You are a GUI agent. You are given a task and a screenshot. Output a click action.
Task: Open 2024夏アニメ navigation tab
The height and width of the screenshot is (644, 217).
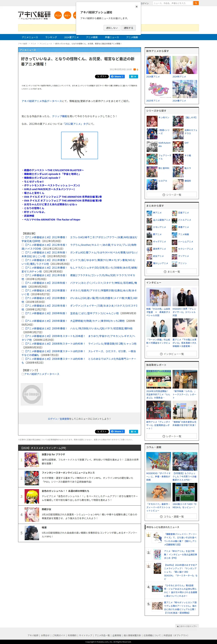tap(71, 37)
